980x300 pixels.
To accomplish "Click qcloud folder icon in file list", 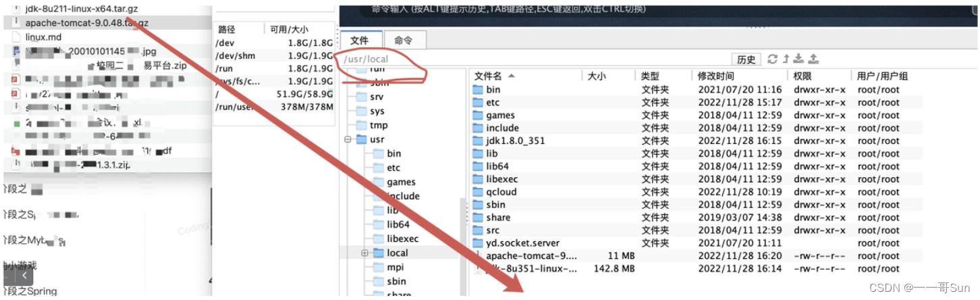I will click(x=478, y=192).
